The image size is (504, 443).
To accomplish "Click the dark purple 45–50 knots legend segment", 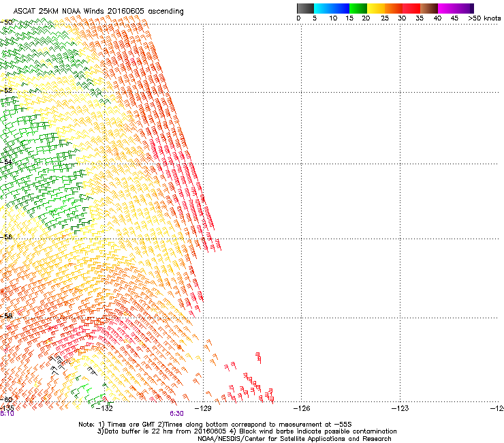I will pos(464,8).
